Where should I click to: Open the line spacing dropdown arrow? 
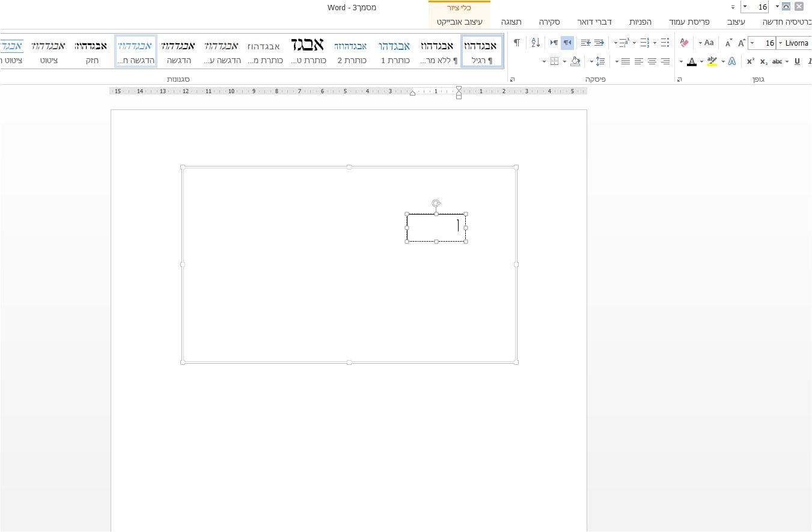point(591,61)
